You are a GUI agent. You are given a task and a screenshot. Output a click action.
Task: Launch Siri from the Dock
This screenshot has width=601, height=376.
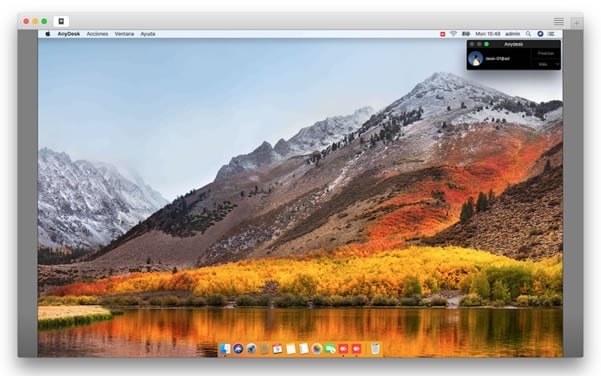pos(238,348)
